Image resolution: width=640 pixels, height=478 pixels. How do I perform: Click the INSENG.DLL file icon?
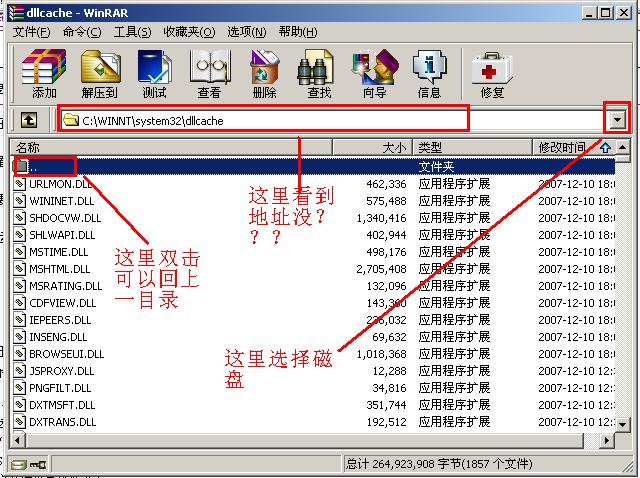pos(19,337)
